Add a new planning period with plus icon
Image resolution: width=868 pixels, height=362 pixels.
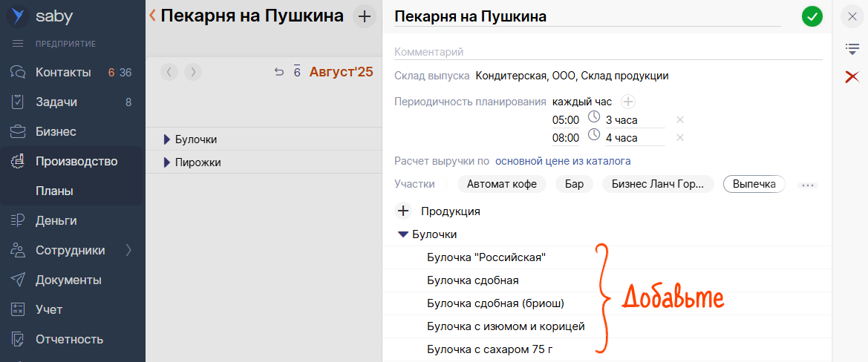628,102
